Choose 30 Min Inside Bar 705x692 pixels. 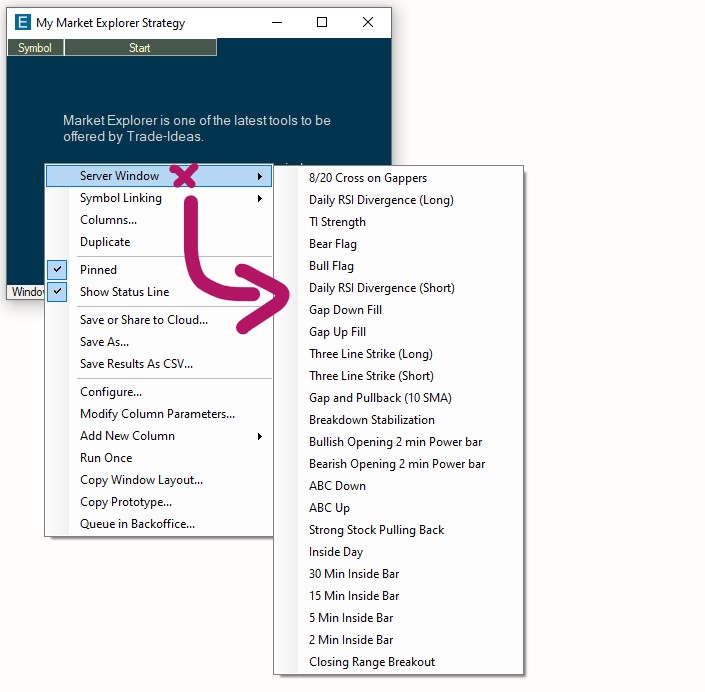coord(354,574)
